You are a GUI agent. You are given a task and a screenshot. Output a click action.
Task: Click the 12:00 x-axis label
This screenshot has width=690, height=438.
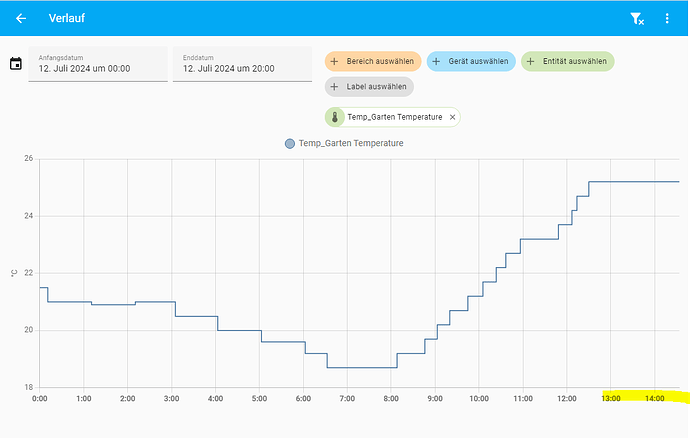coord(567,399)
